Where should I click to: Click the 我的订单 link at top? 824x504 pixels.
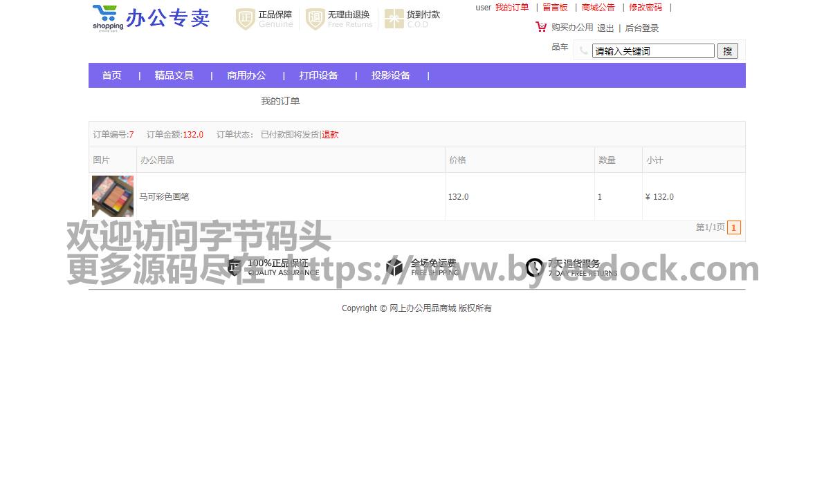point(512,8)
